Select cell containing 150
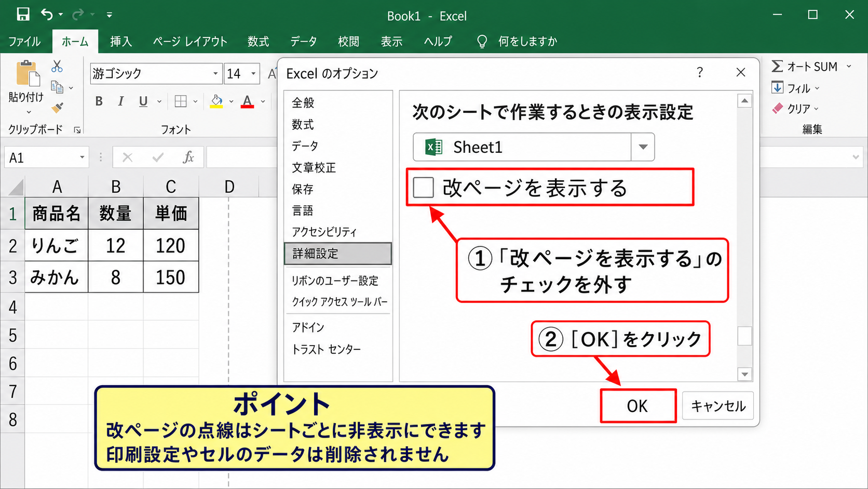The image size is (868, 489). (171, 277)
